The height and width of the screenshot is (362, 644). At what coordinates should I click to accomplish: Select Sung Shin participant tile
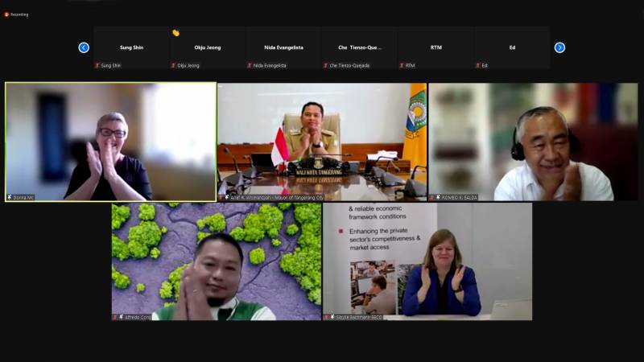(x=130, y=47)
